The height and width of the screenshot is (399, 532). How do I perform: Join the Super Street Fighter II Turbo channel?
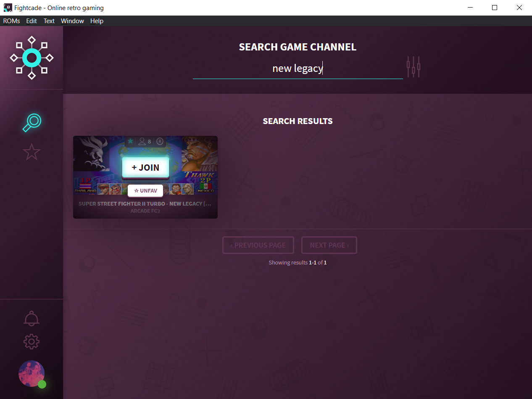coord(145,167)
